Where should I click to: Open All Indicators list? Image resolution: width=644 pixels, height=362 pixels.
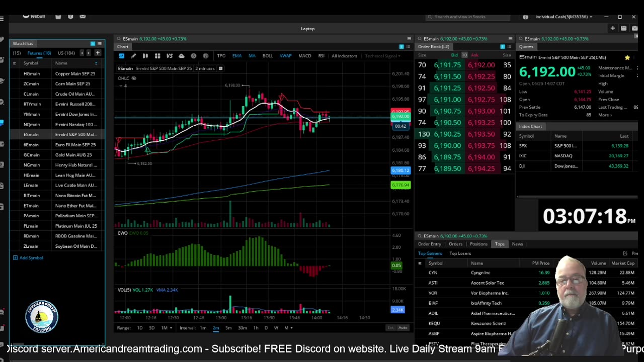pyautogui.click(x=345, y=56)
